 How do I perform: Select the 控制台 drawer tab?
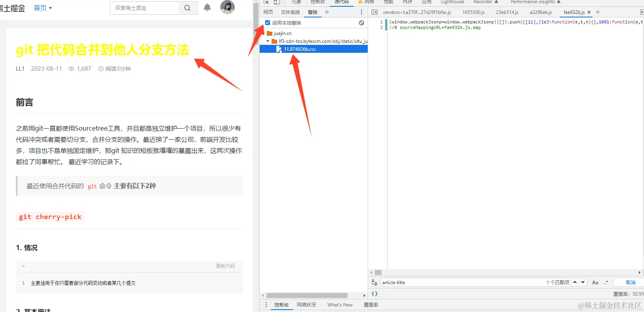click(x=282, y=305)
